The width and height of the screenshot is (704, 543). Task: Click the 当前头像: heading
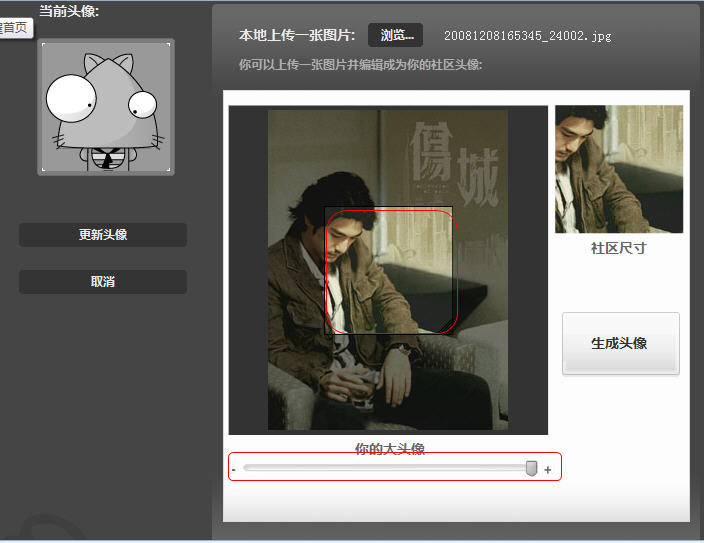click(69, 11)
